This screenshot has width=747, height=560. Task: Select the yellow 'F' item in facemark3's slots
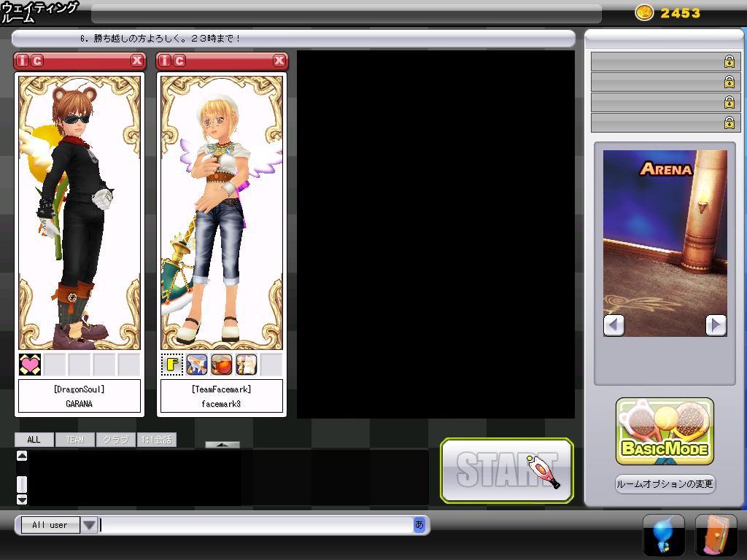pos(172,365)
